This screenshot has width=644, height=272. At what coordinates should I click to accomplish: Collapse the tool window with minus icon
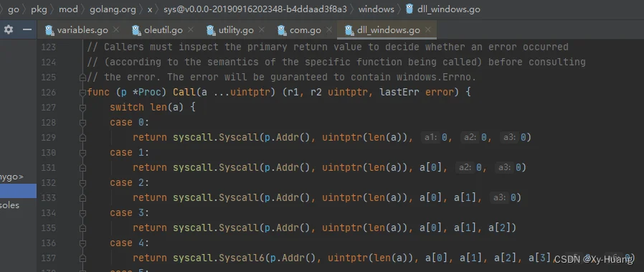(27, 29)
